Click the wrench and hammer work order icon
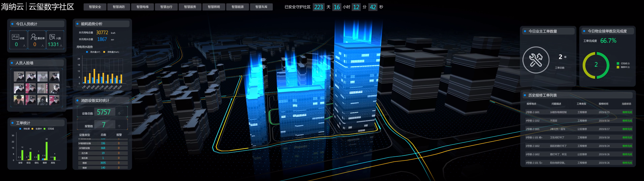 coord(536,60)
